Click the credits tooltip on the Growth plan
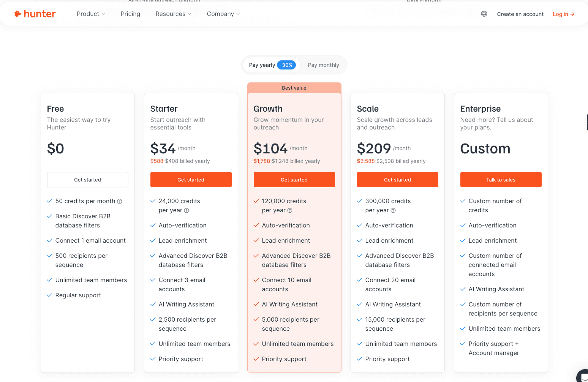Screen dimensions: 588x382 pyautogui.click(x=290, y=210)
